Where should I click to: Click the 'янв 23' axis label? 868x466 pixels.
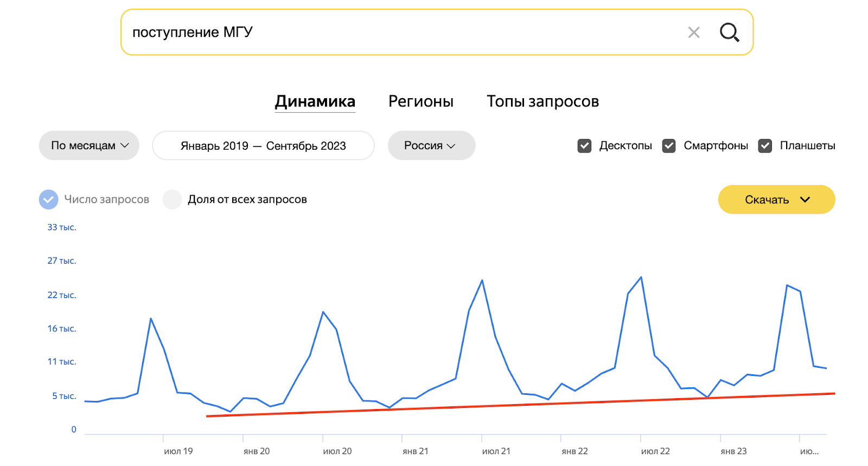[733, 451]
